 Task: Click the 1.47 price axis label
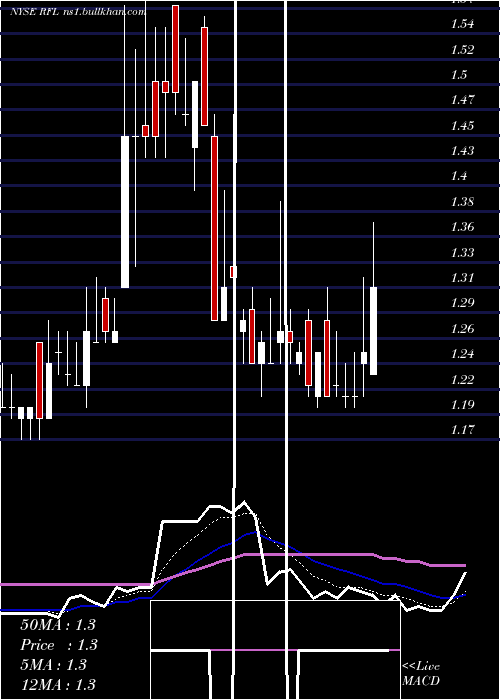462,100
